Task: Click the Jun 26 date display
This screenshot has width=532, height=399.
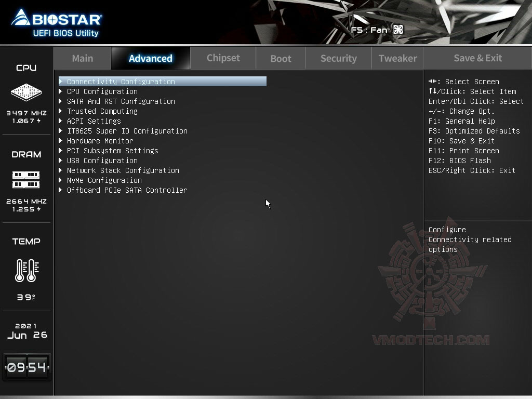Action: (27, 335)
